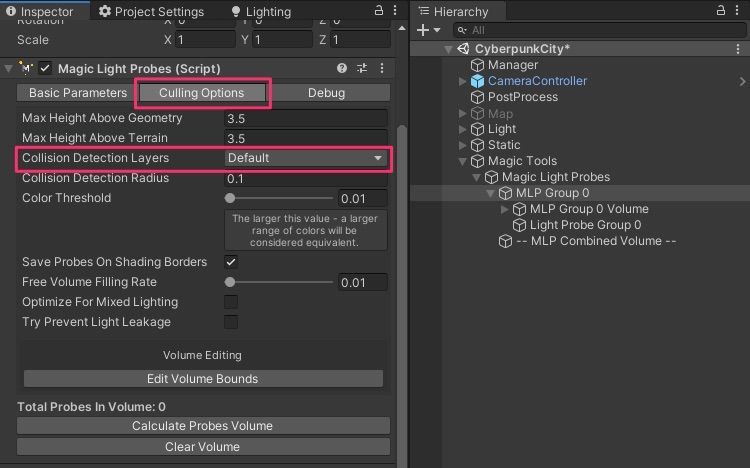The width and height of the screenshot is (750, 468).
Task: Open the Magic Light Probes component kebab menu
Action: pos(382,68)
